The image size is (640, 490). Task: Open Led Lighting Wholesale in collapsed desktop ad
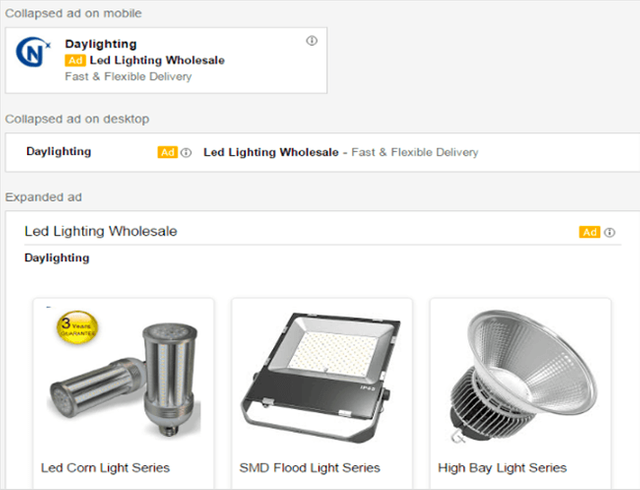pyautogui.click(x=270, y=152)
